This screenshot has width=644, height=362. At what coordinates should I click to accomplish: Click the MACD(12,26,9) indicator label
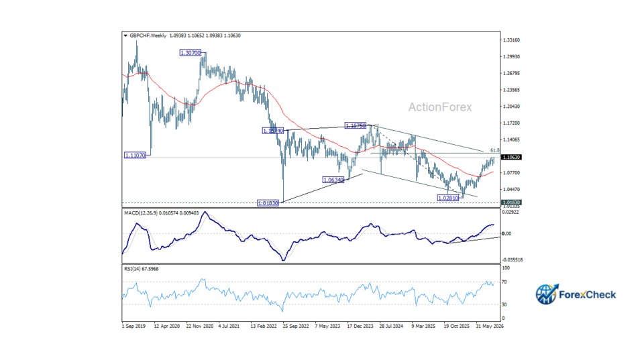coord(162,213)
